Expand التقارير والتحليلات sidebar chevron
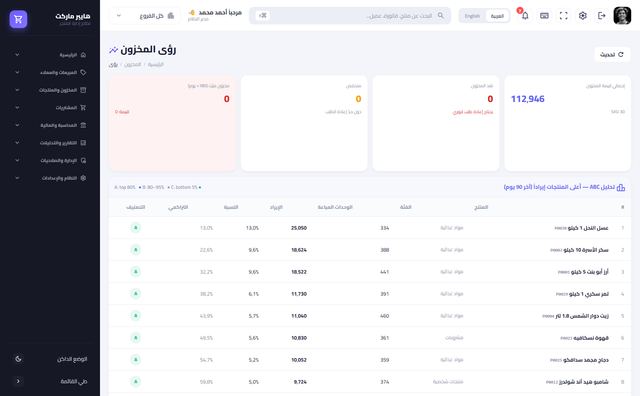This screenshot has width=640, height=396. coord(17,143)
